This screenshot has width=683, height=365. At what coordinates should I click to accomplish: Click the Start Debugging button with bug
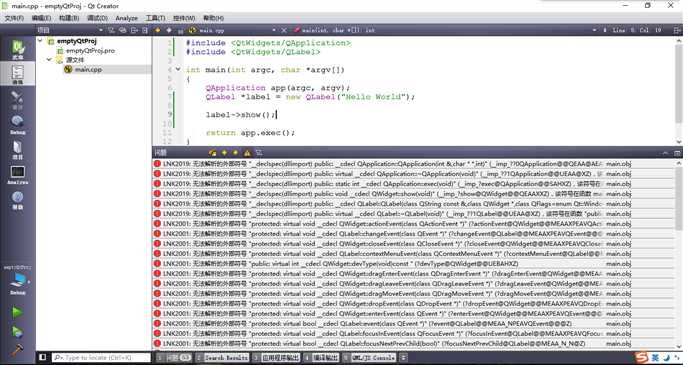17,331
